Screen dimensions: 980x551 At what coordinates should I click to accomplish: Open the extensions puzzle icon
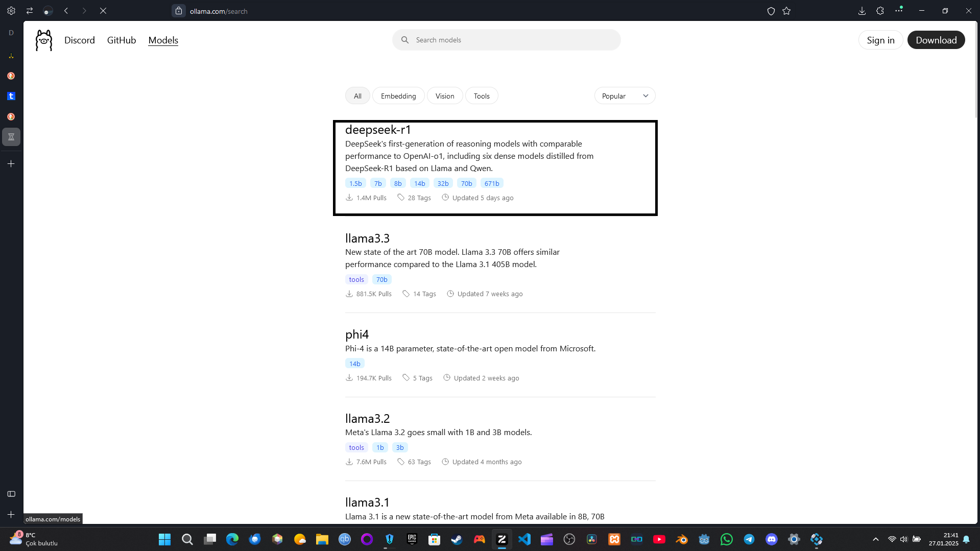[880, 11]
